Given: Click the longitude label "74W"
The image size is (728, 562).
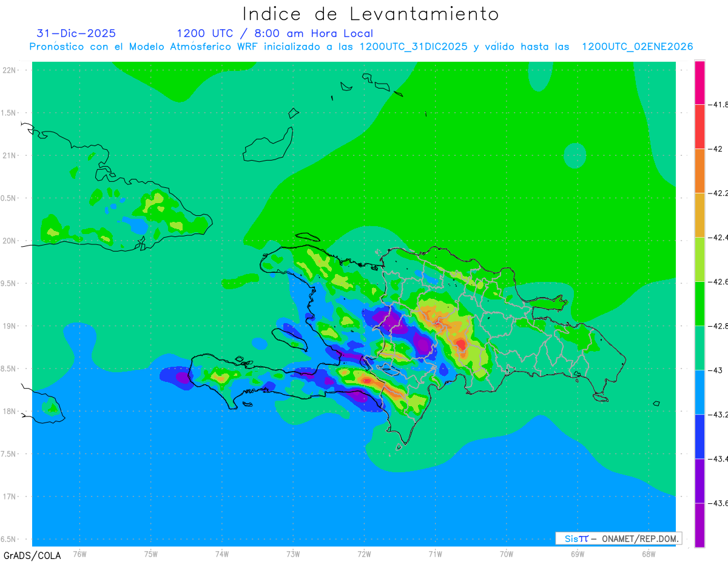Looking at the screenshot, I should (222, 553).
